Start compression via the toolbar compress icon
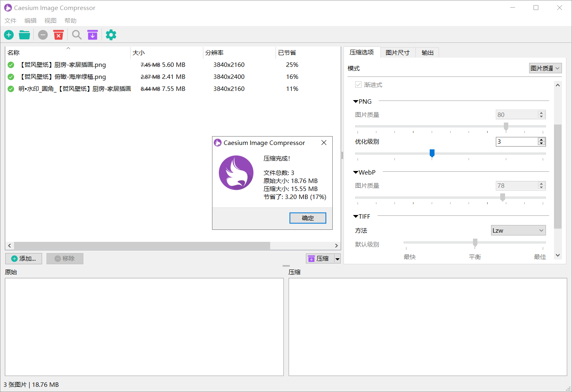This screenshot has width=572, height=392. [93, 35]
